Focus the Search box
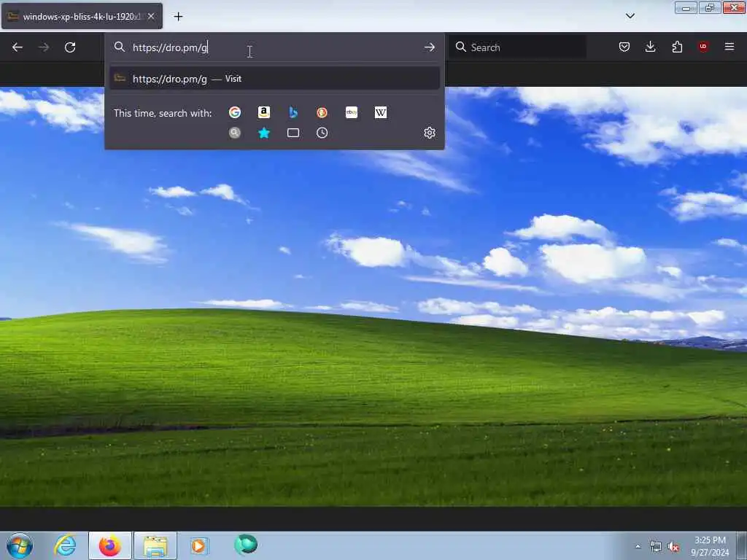The image size is (747, 560). tap(517, 47)
